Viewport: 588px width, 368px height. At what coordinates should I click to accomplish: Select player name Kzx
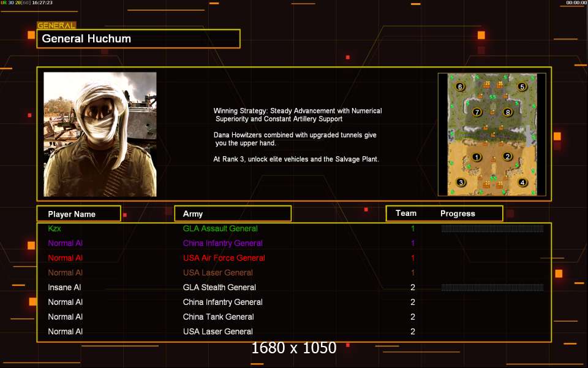pos(55,228)
